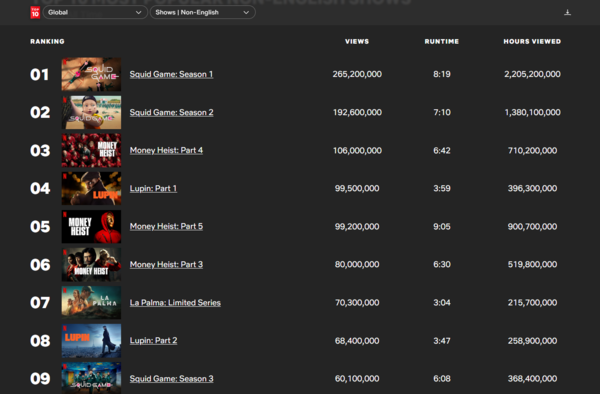This screenshot has height=394, width=600.
Task: Open Lupin: Part 2 link
Action: (x=153, y=341)
